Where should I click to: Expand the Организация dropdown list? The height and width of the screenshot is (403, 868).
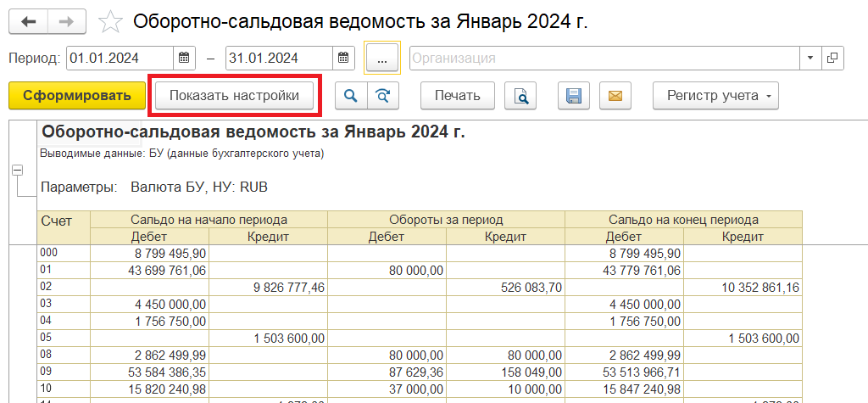pyautogui.click(x=810, y=59)
